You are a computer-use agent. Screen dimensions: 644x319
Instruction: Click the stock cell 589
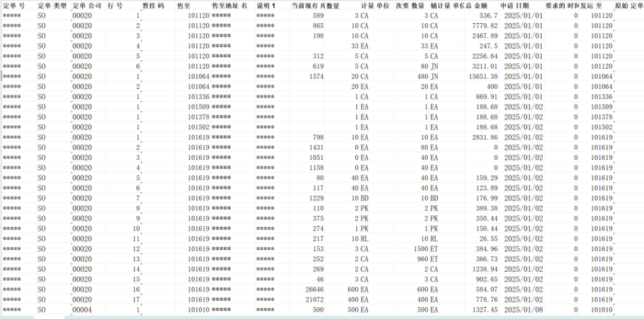point(318,16)
